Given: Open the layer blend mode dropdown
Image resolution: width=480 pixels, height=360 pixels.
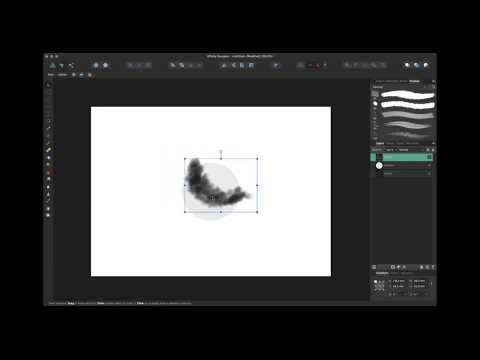Looking at the screenshot, I should [405, 150].
